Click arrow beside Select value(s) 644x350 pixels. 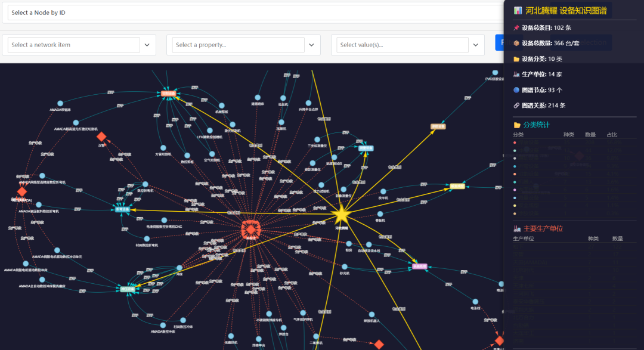pyautogui.click(x=476, y=45)
